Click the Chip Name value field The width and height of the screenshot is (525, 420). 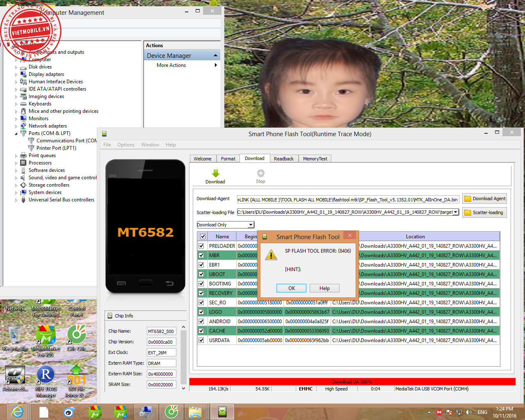(x=161, y=331)
